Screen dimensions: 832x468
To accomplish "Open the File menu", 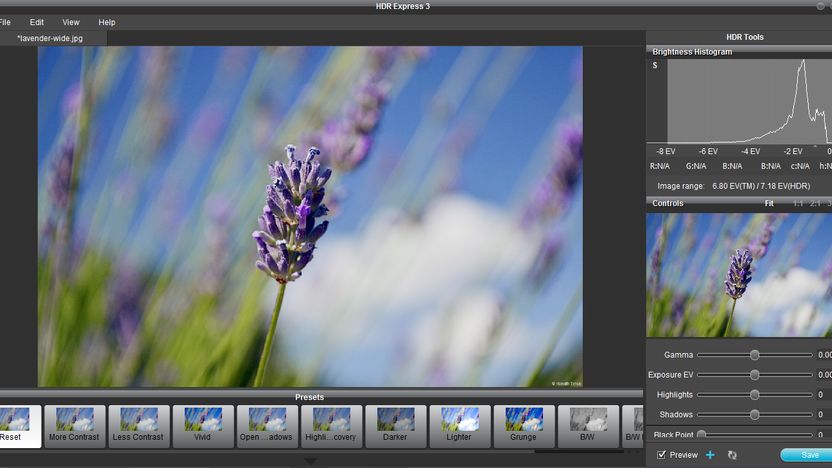I will [5, 22].
